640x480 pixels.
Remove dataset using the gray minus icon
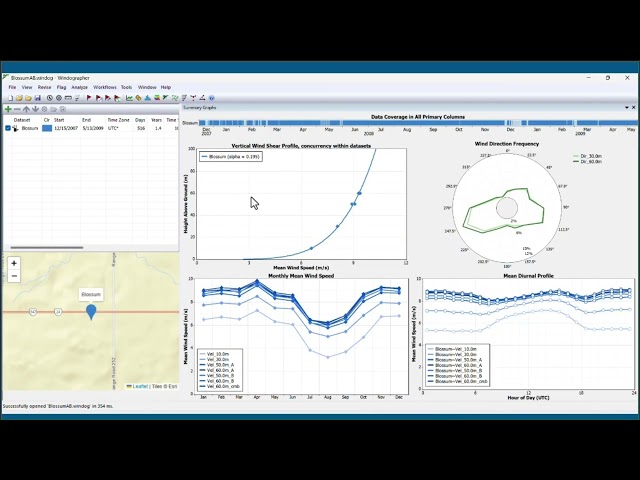pos(17,109)
